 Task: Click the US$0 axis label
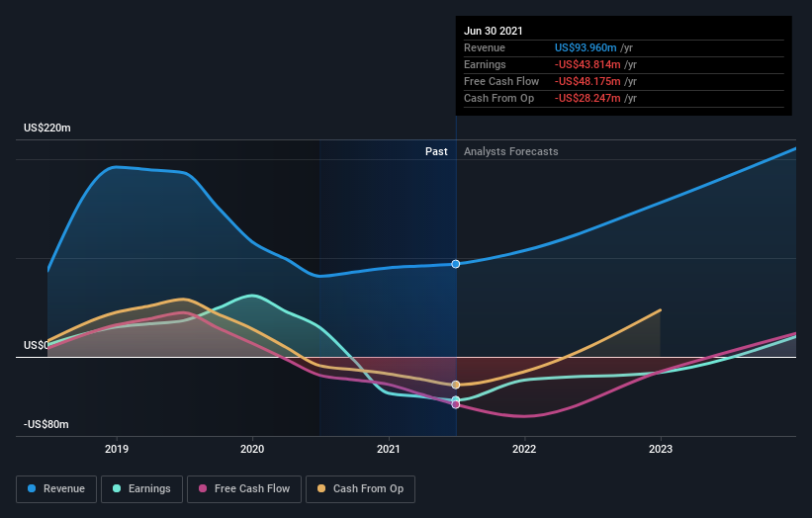point(36,345)
